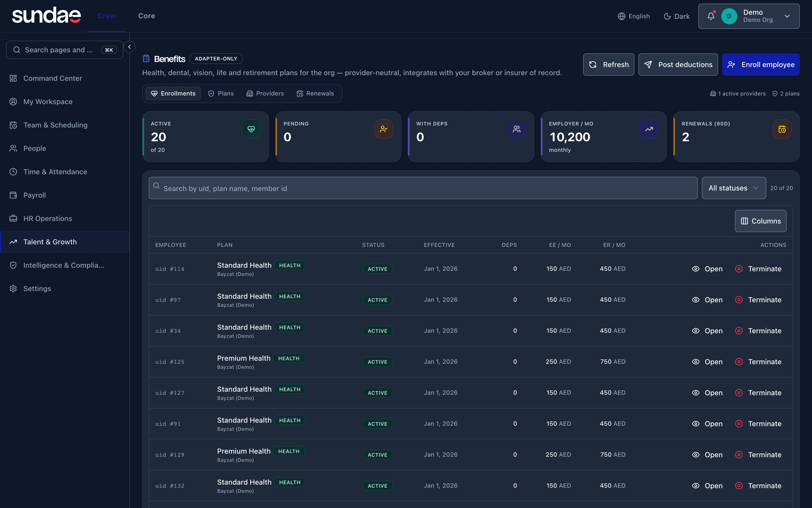Click the Payroll wallet icon

point(13,195)
